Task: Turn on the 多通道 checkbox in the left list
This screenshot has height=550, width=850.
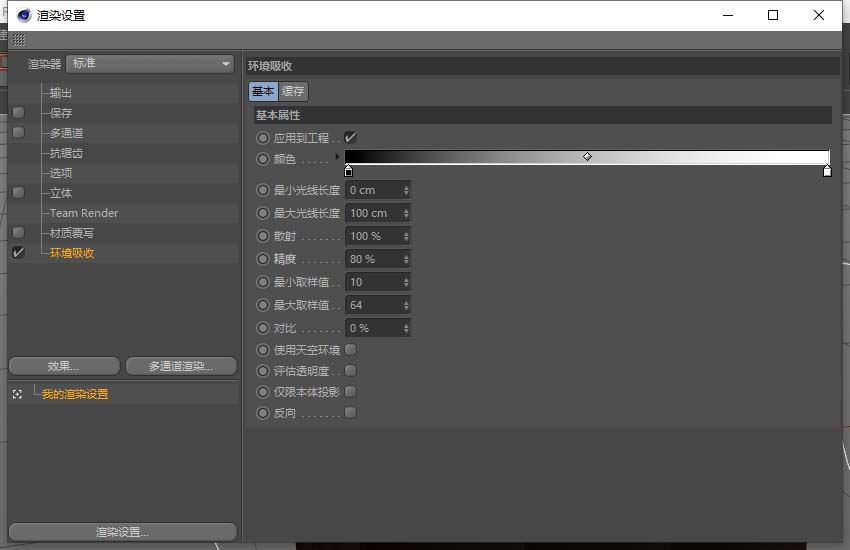Action: coord(18,133)
